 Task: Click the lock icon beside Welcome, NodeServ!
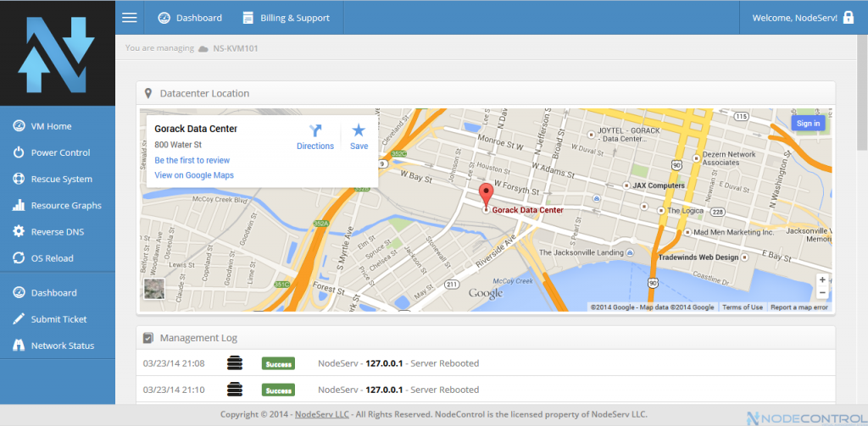848,17
